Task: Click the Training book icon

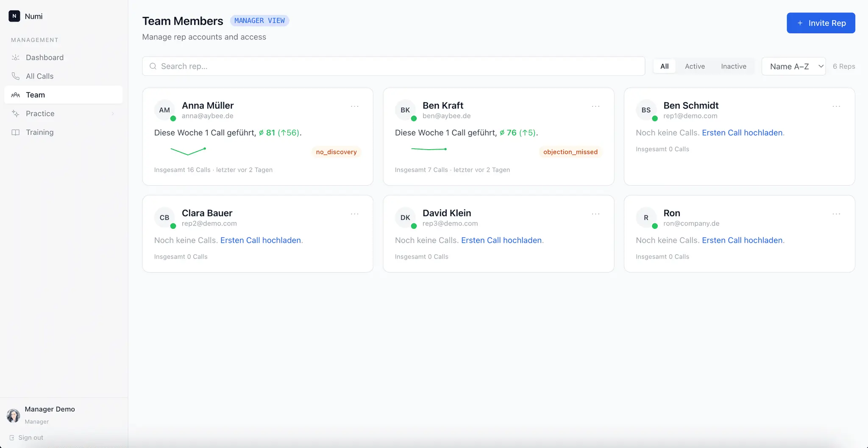Action: pyautogui.click(x=16, y=132)
